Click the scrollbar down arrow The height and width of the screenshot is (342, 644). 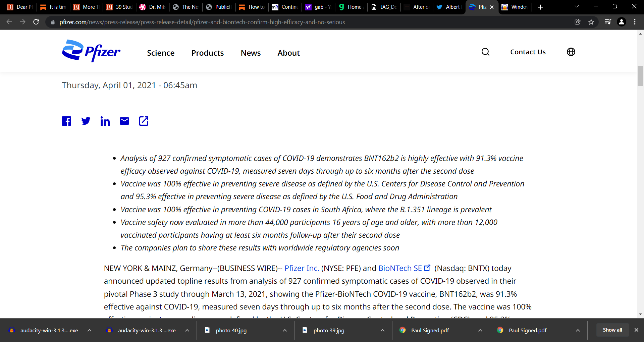click(x=640, y=315)
